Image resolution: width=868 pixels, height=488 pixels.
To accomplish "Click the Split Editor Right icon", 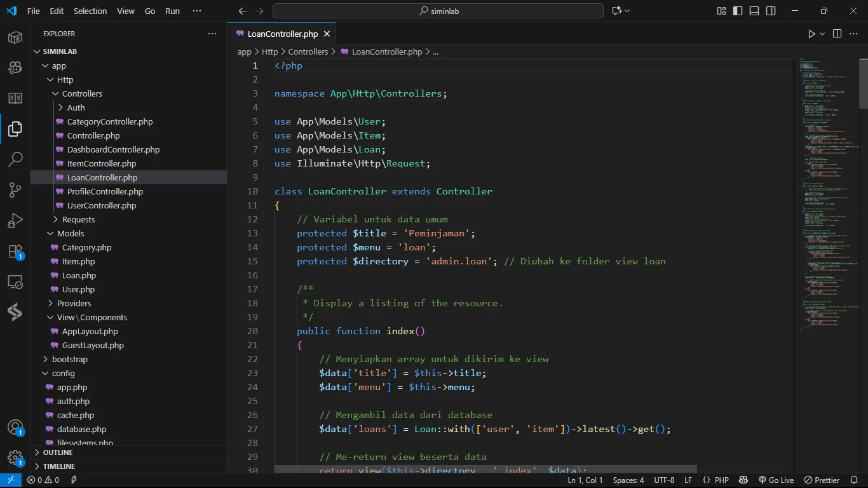I will 837,34.
